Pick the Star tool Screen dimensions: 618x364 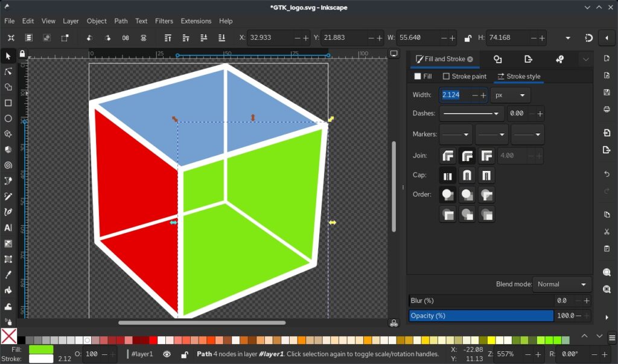click(8, 133)
